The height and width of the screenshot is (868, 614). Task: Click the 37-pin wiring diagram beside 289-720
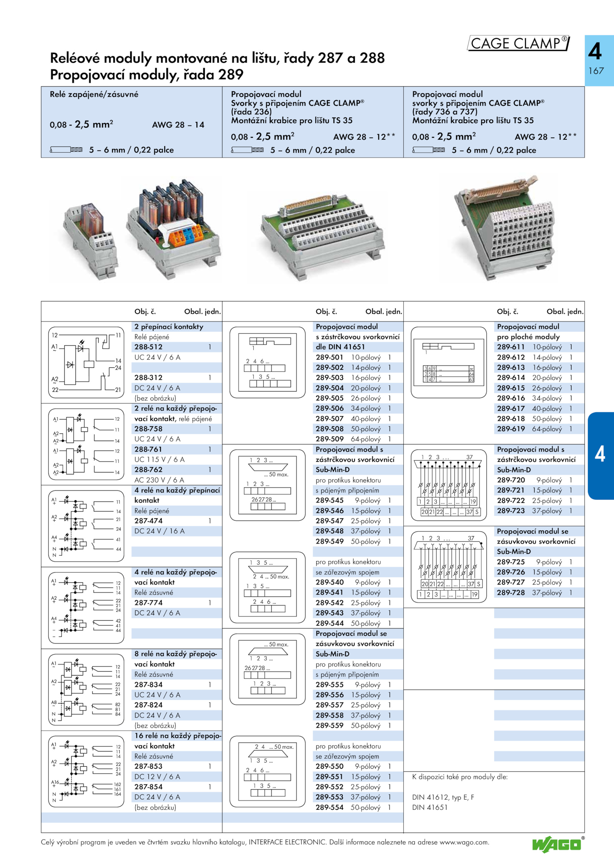[x=449, y=485]
